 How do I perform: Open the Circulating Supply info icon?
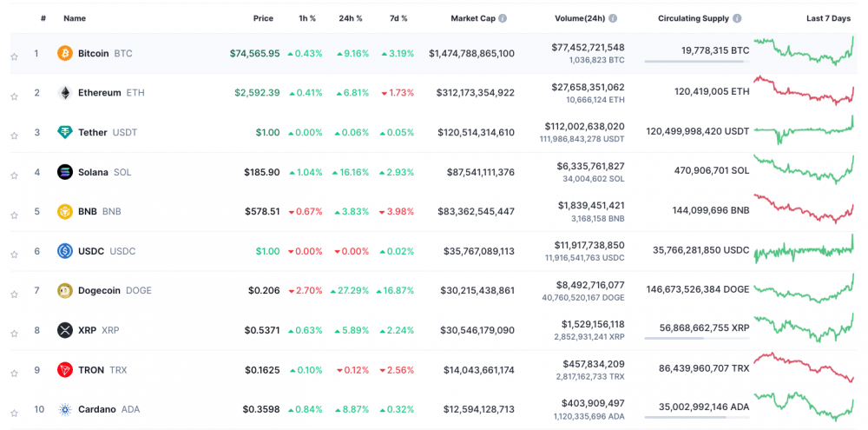[x=737, y=18]
